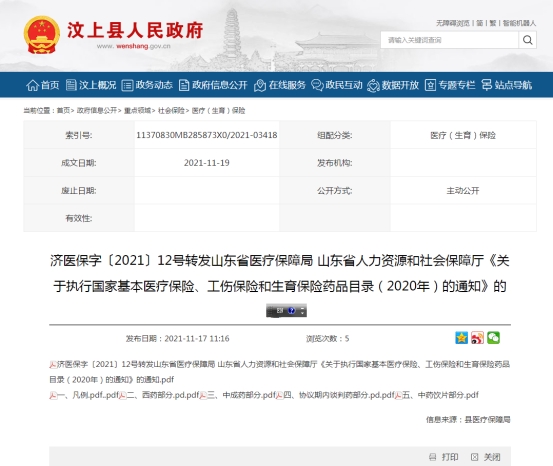Click the star favorites share icon
The image size is (553, 466).
coord(461,338)
